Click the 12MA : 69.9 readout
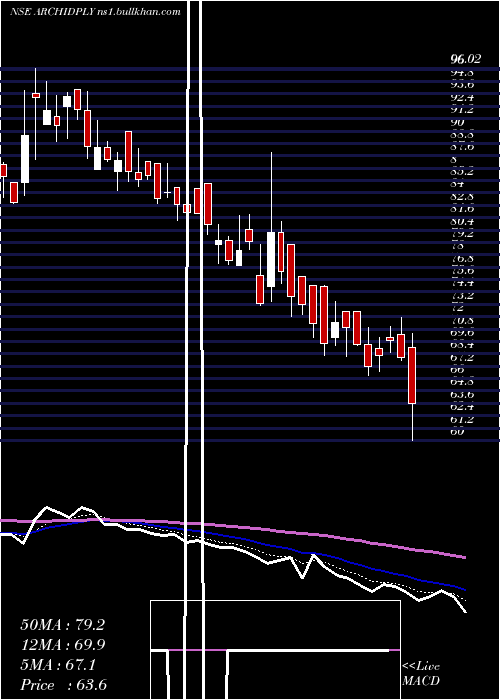Viewport: 500px width, 700px height. click(63, 645)
